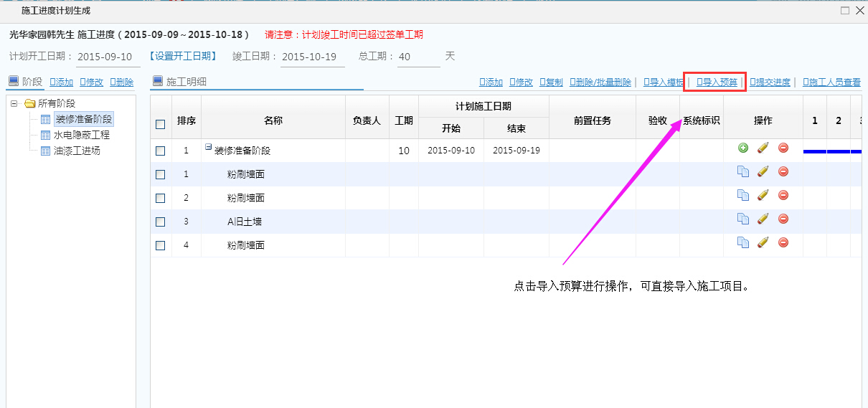This screenshot has height=408, width=868.
Task: Click the blue Gantt bar under day 1
Action: pyautogui.click(x=814, y=151)
